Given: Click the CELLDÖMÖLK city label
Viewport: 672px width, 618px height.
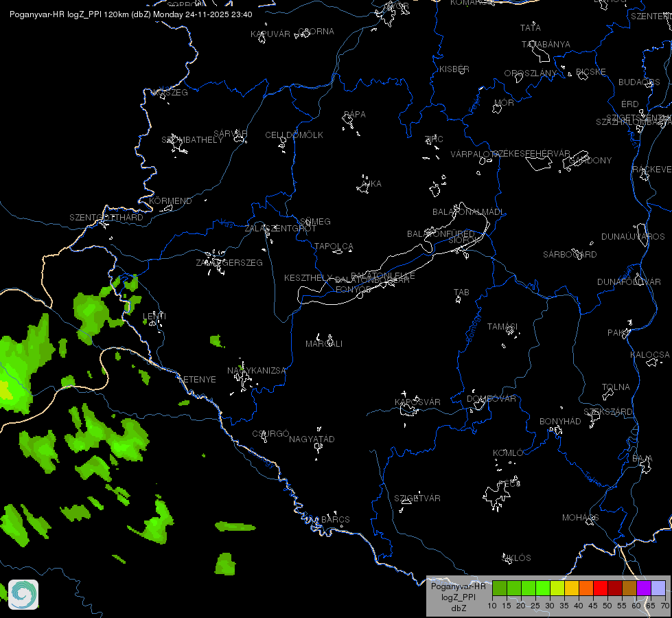Looking at the screenshot, I should (x=294, y=135).
